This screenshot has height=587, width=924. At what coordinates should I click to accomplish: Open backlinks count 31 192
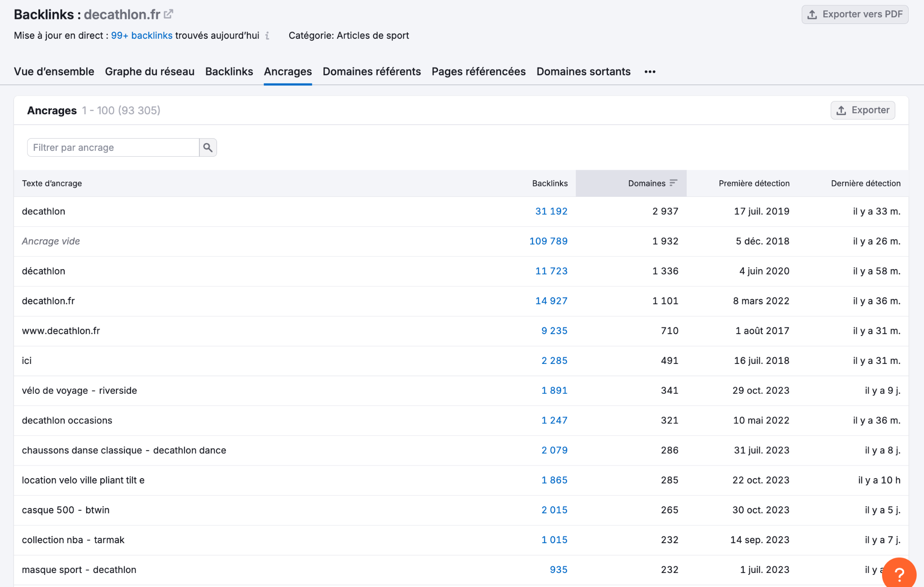551,211
